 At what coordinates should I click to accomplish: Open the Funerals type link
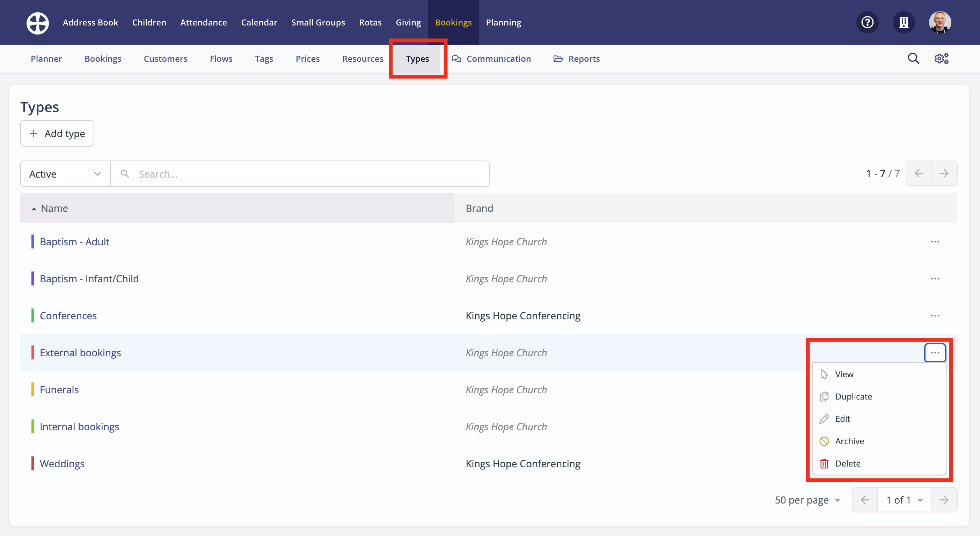pyautogui.click(x=59, y=390)
